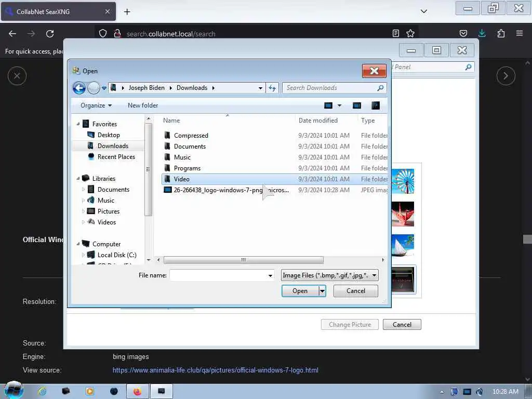Open recent locations arrow beside forward button
Image resolution: width=532 pixels, height=399 pixels.
104,88
